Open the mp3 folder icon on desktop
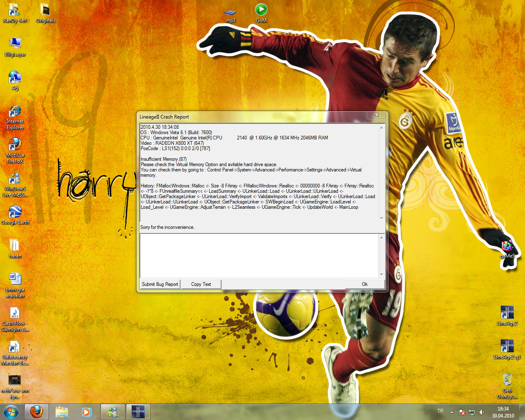Screen dimensions: 525x420 (230, 16)
